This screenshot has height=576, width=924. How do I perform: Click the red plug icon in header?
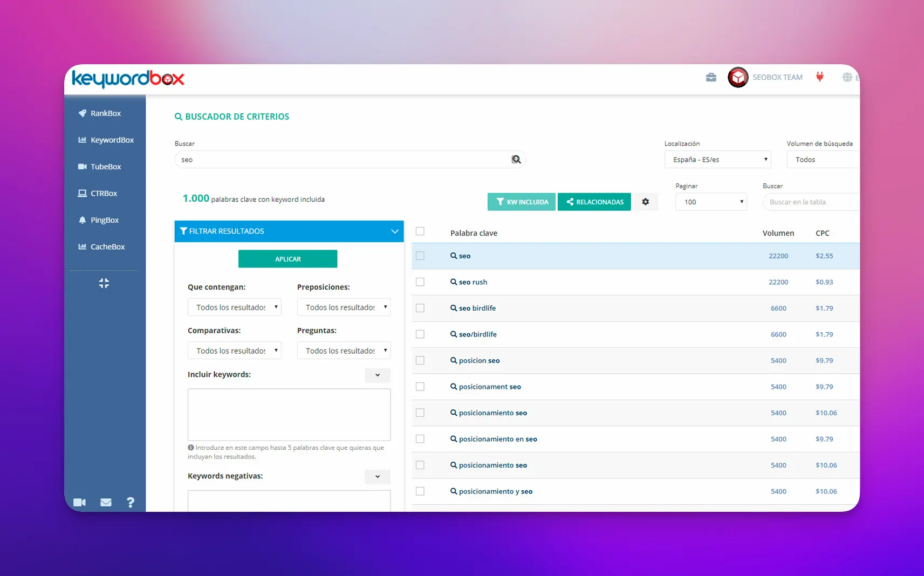(x=820, y=77)
